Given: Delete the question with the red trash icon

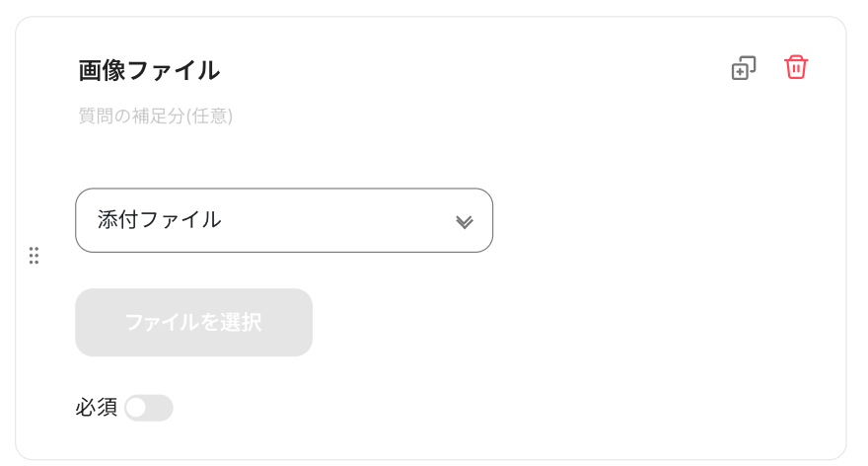Looking at the screenshot, I should [x=796, y=67].
